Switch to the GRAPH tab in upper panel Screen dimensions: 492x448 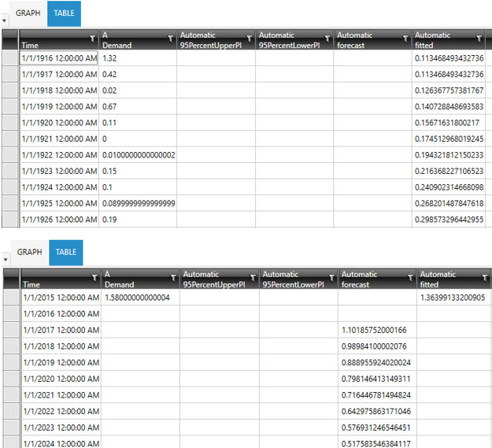coord(28,13)
